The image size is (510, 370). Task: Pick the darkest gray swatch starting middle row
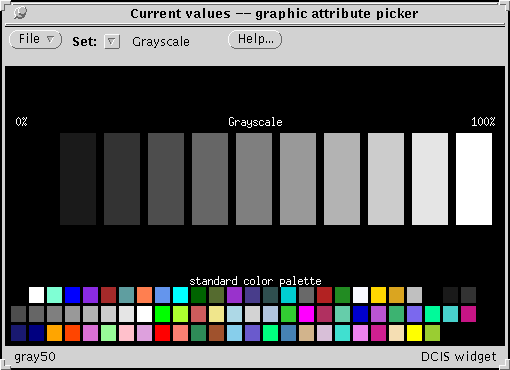tap(18, 314)
